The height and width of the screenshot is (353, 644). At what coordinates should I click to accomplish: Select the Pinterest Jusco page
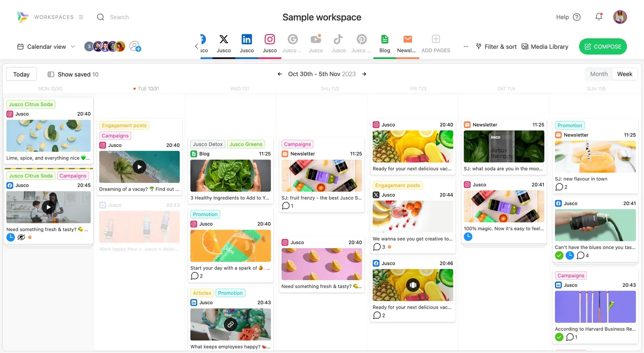[x=361, y=44]
